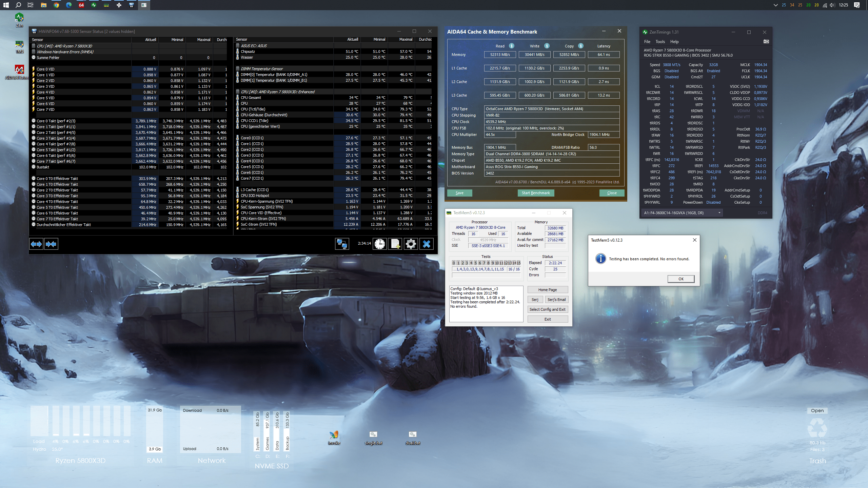Open the Trash recycle widget icon

[x=817, y=427]
